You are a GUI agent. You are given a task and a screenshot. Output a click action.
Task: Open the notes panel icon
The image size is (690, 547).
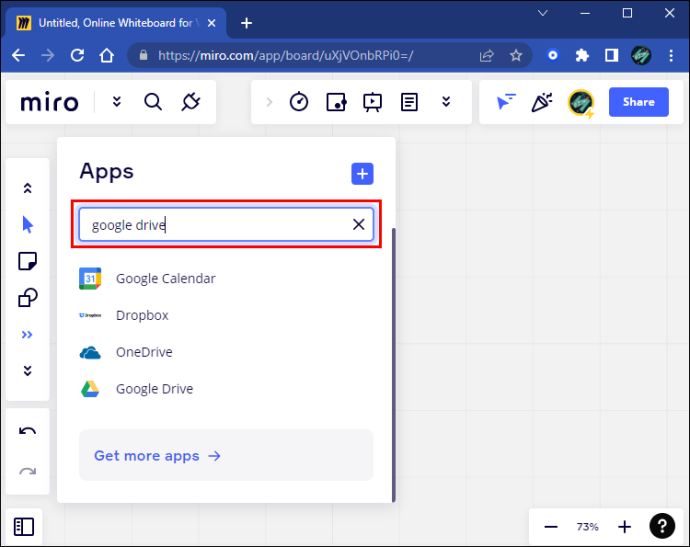409,102
